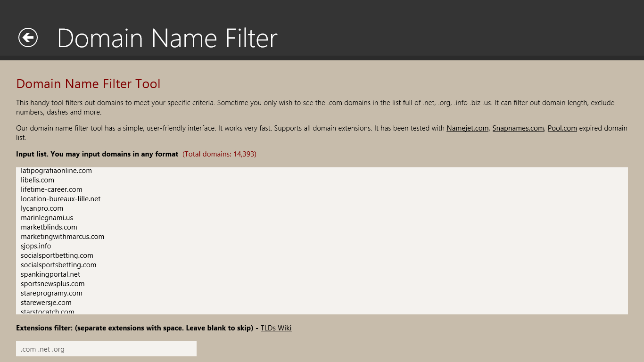Place cursor on socialsportsbetting.com line
The image size is (644, 362).
pos(58,265)
